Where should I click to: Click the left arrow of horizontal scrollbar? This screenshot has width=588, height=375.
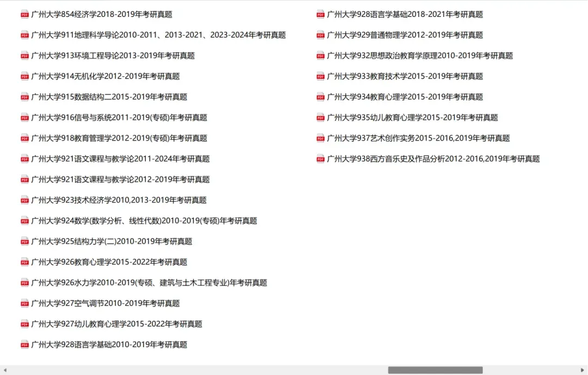(5, 370)
